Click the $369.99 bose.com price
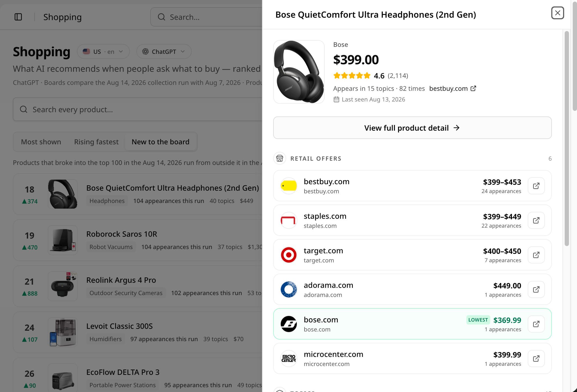Viewport: 577px width, 392px height. click(507, 320)
